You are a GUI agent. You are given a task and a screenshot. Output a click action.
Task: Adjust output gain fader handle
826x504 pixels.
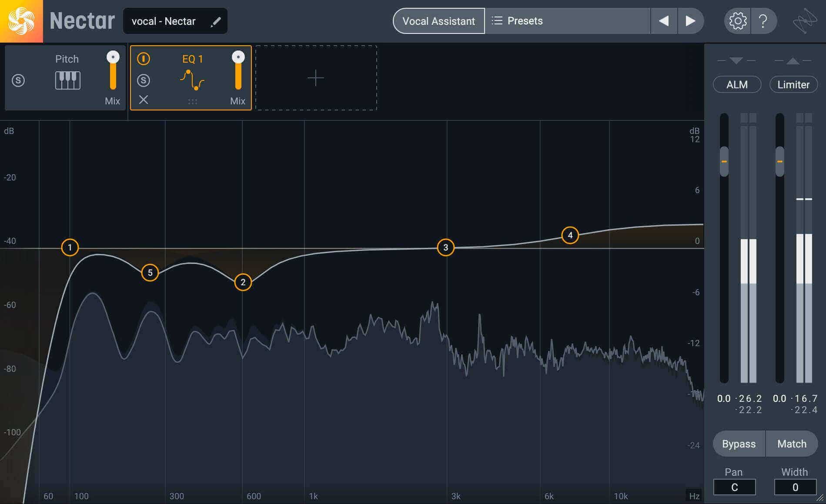(x=779, y=161)
